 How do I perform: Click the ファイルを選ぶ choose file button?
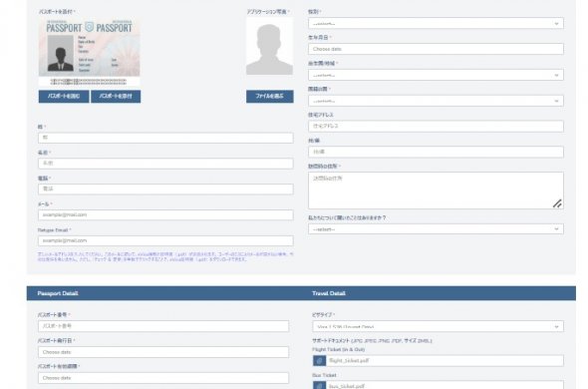point(270,96)
